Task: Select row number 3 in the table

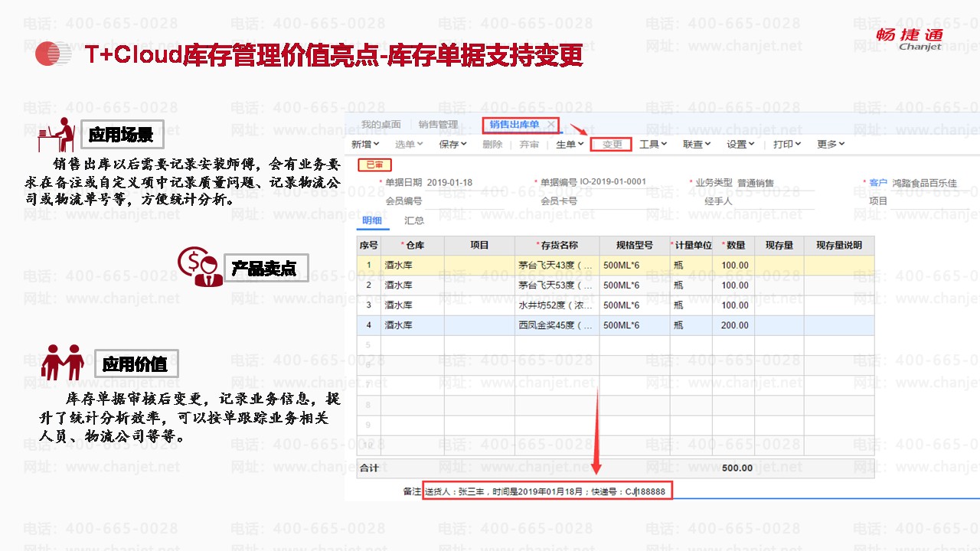Action: (369, 305)
